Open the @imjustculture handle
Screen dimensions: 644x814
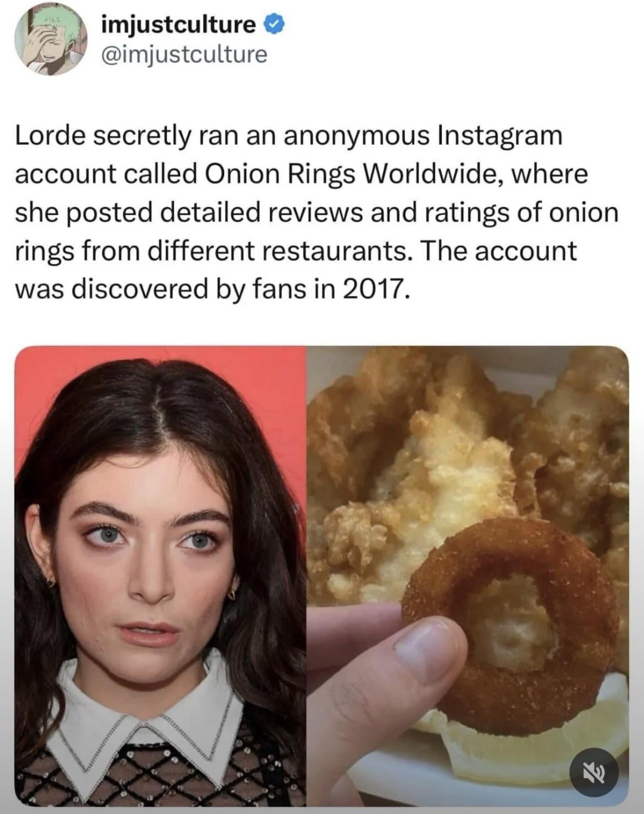tap(184, 54)
